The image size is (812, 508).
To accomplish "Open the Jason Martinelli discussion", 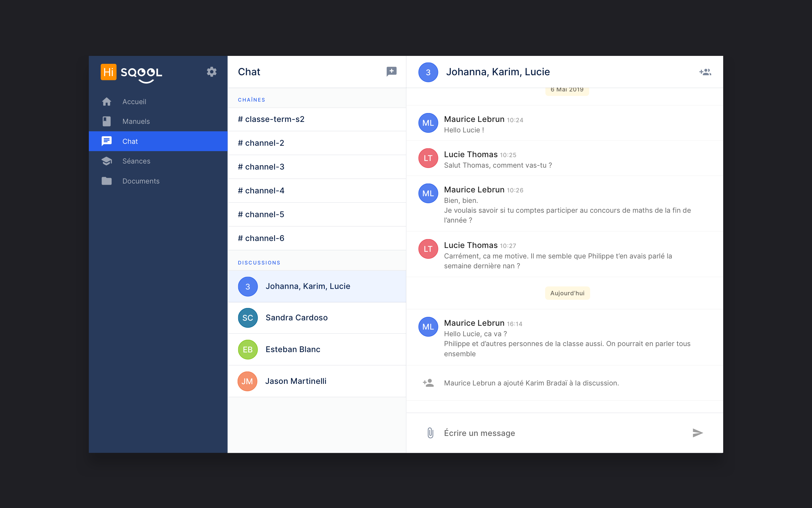I will coord(317,381).
